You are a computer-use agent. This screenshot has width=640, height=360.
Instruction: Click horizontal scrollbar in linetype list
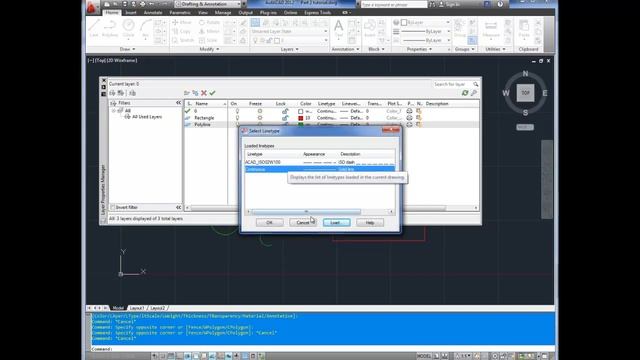pos(306,212)
